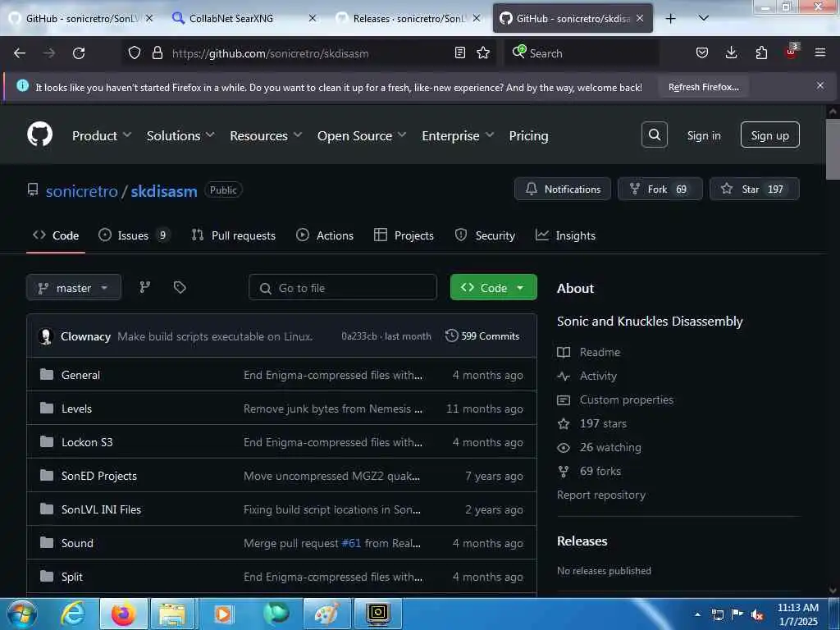The width and height of the screenshot is (840, 630).
Task: Open the Firefox extensions puzzle icon
Action: (x=761, y=52)
